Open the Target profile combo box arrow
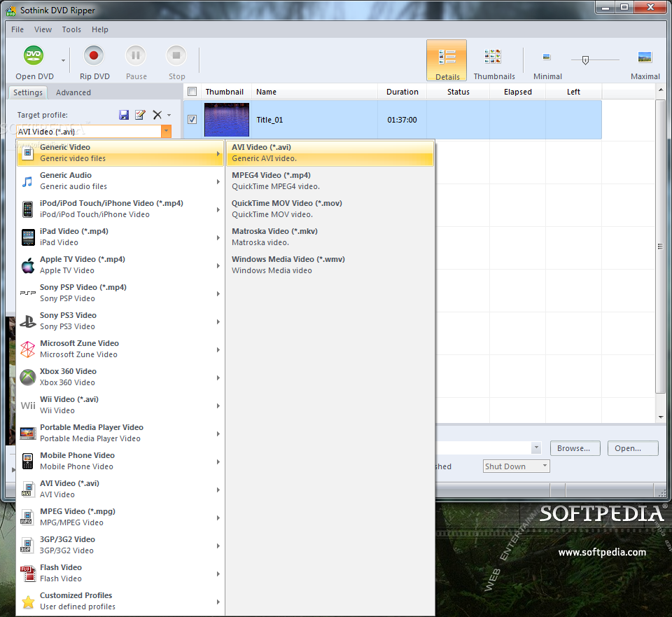This screenshot has height=617, width=672. 166,132
